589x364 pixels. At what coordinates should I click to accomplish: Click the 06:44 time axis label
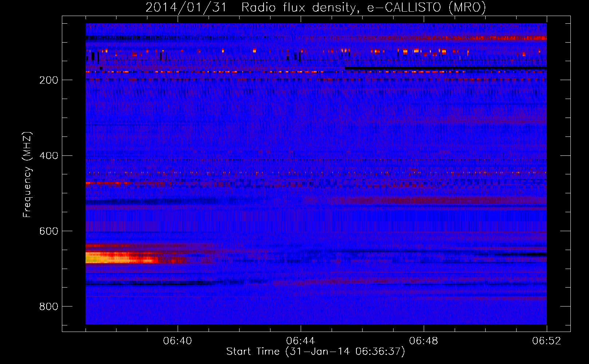[301, 341]
